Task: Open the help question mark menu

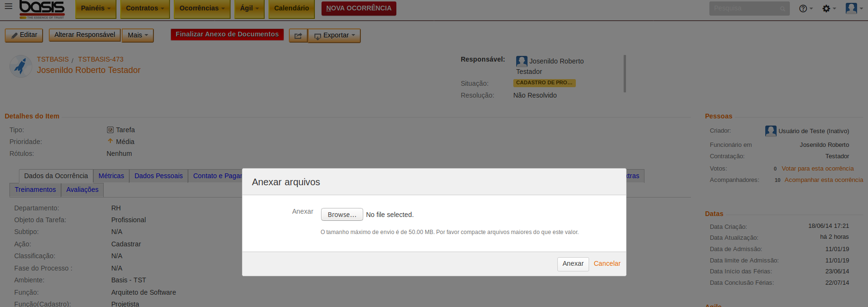Action: [805, 9]
